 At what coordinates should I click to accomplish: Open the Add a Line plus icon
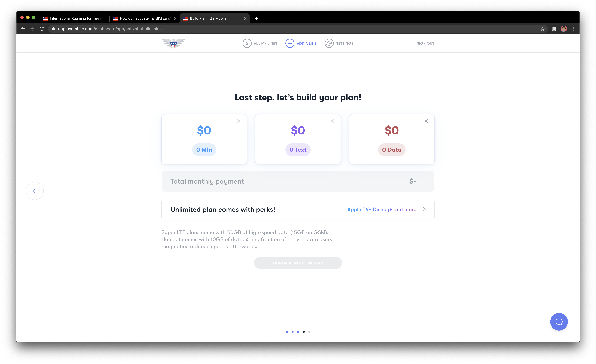point(290,43)
